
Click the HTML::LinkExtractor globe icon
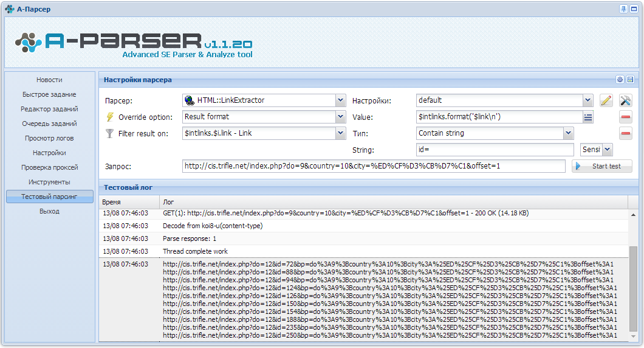click(190, 100)
